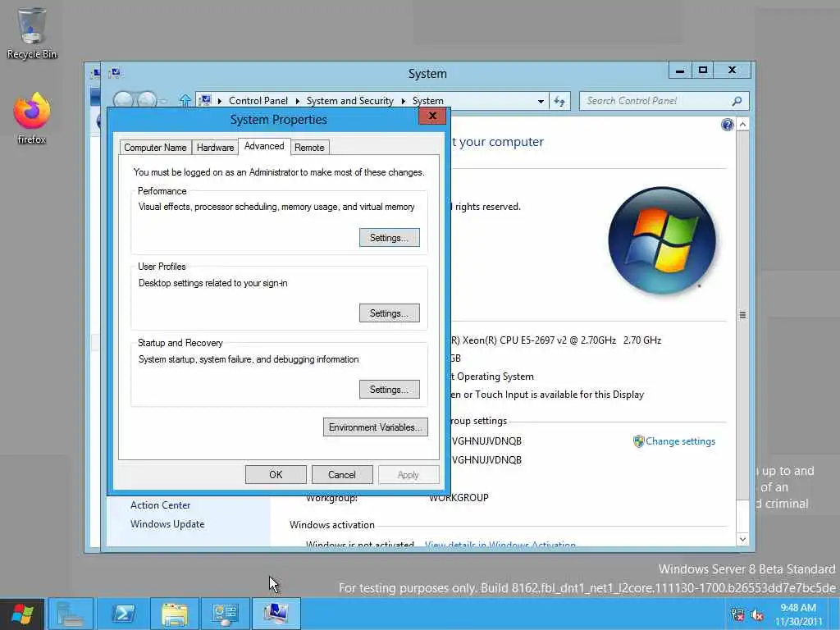Click the shield icon beside Change settings

[x=638, y=441]
